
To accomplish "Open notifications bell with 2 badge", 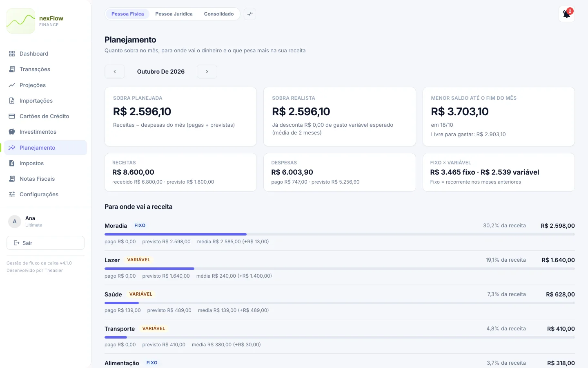I will click(x=567, y=14).
